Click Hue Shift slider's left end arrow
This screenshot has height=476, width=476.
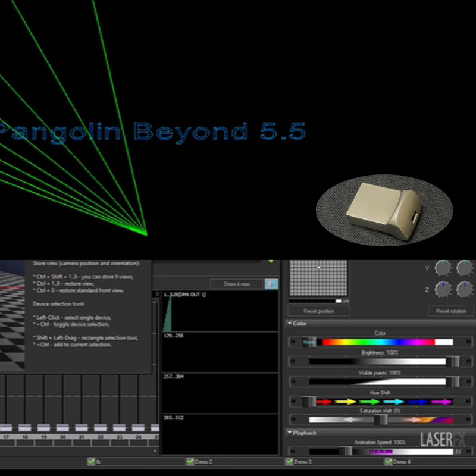click(x=292, y=402)
